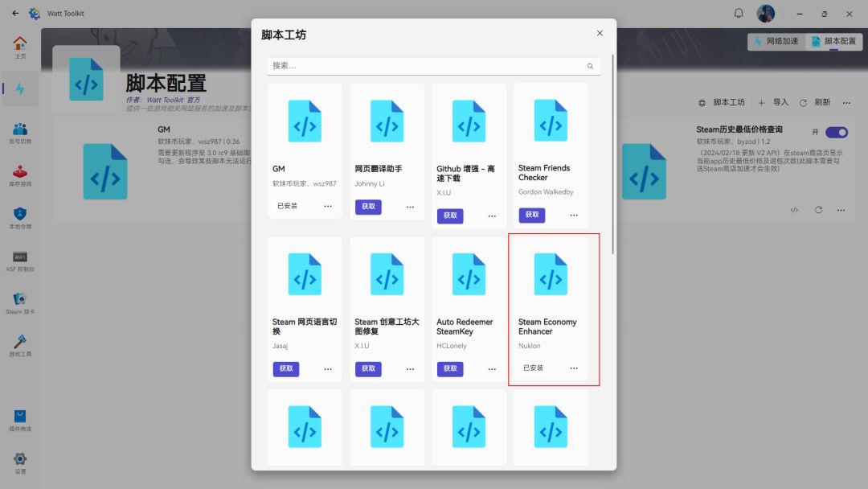The width and height of the screenshot is (868, 489).
Task: Select the Steam 创意工坊大图修复 script icon
Action: [387, 274]
